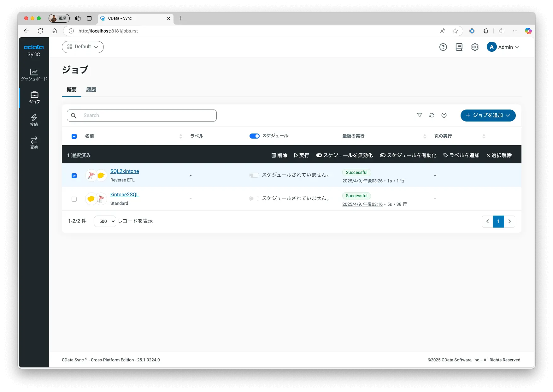Open the jobs filter funnel icon
553x392 pixels.
point(420,115)
